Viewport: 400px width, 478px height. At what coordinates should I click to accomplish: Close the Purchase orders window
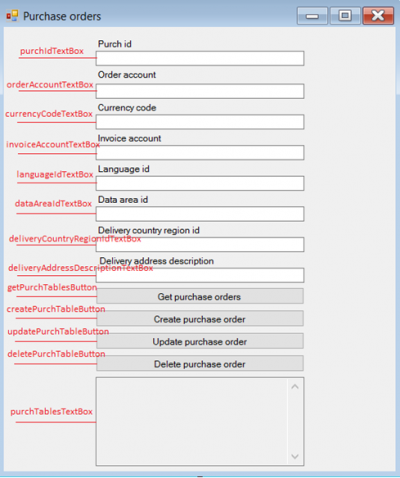click(x=378, y=16)
